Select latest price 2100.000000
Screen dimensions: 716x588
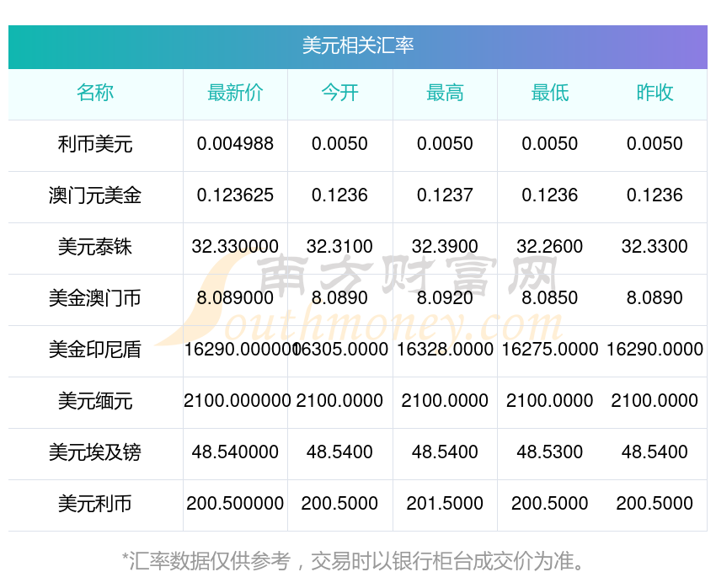tap(237, 401)
